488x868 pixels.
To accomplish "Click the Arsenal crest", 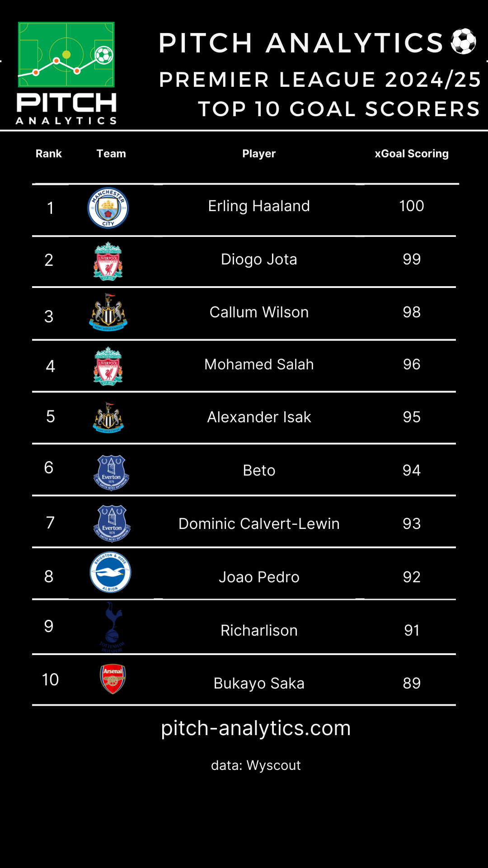I will click(113, 679).
